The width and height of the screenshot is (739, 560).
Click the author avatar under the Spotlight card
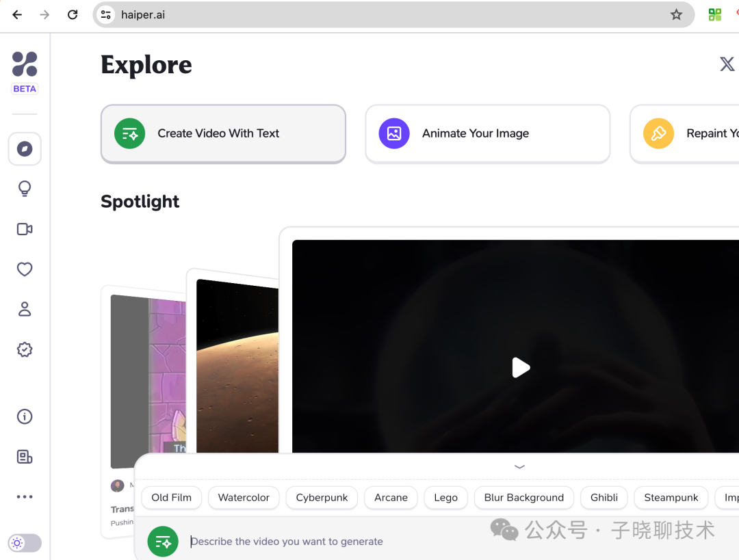(x=118, y=485)
